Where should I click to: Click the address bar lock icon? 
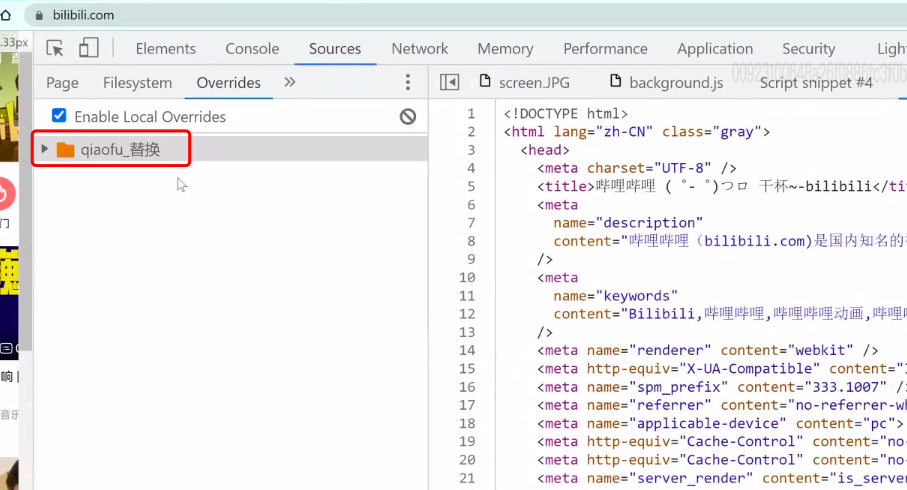click(x=39, y=15)
